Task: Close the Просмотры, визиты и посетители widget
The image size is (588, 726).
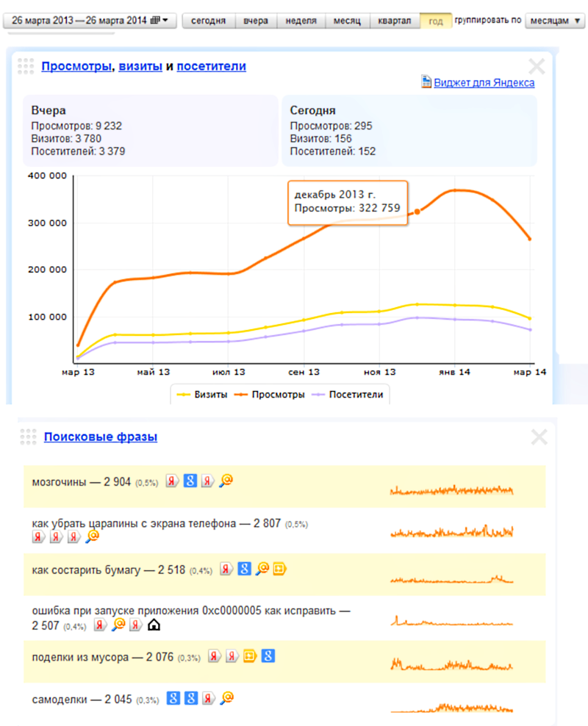Action: tap(537, 67)
